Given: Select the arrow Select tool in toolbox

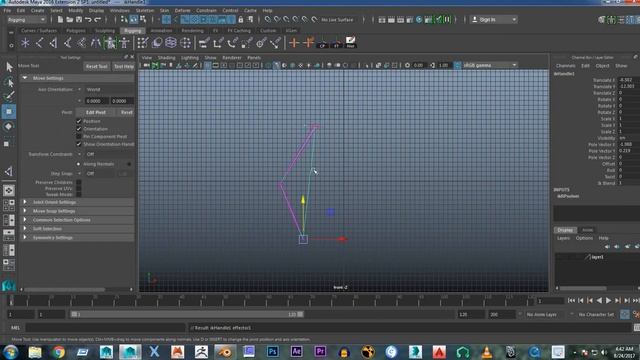Looking at the screenshot, I should [9, 67].
